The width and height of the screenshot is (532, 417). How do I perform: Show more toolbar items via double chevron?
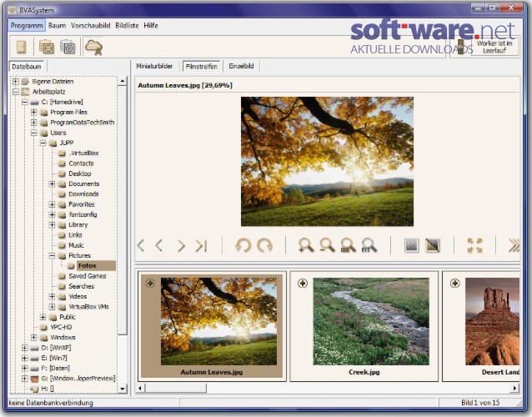point(514,245)
